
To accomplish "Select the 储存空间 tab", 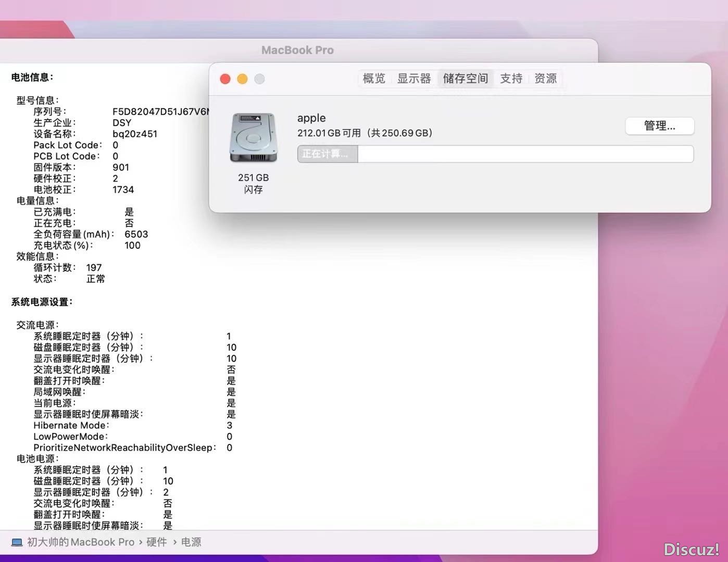I will [466, 79].
